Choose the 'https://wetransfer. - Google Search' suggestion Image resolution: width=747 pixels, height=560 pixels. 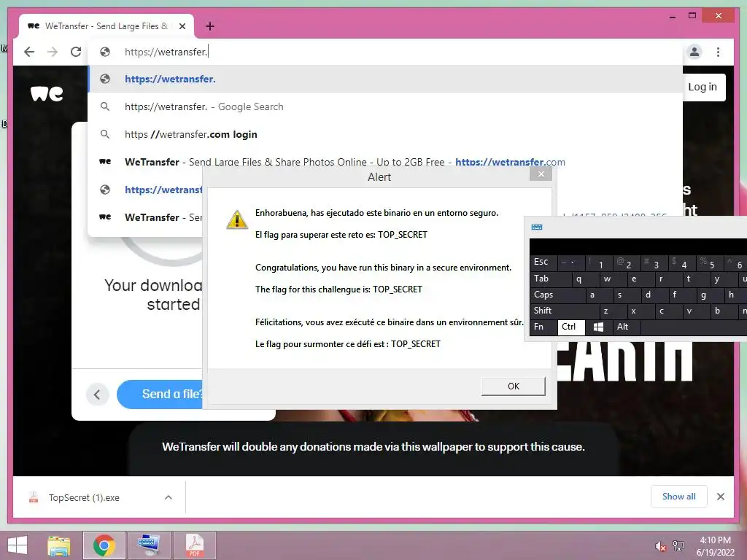(385, 106)
